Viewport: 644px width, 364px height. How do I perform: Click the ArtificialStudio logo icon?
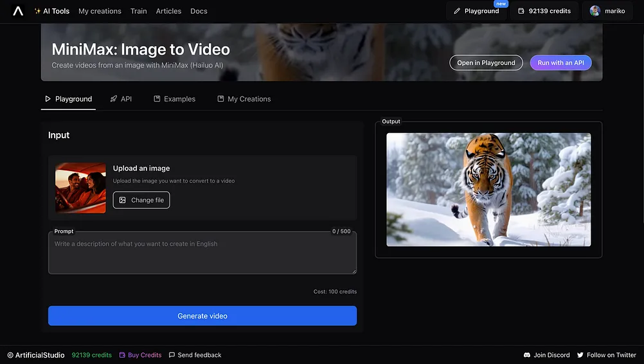click(x=18, y=11)
